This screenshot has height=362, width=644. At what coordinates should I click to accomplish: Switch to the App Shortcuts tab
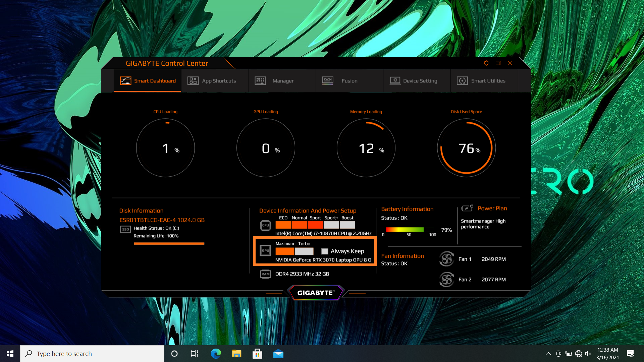point(215,81)
